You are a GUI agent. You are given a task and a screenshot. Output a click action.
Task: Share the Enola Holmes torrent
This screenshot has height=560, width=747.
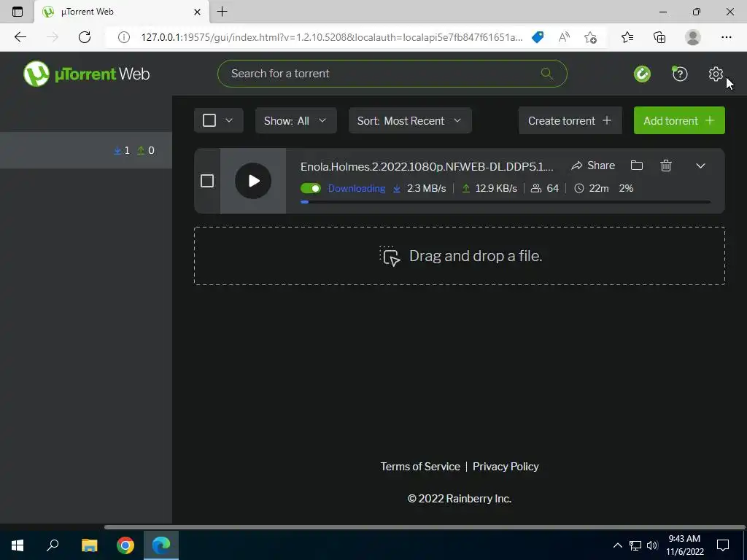point(593,166)
